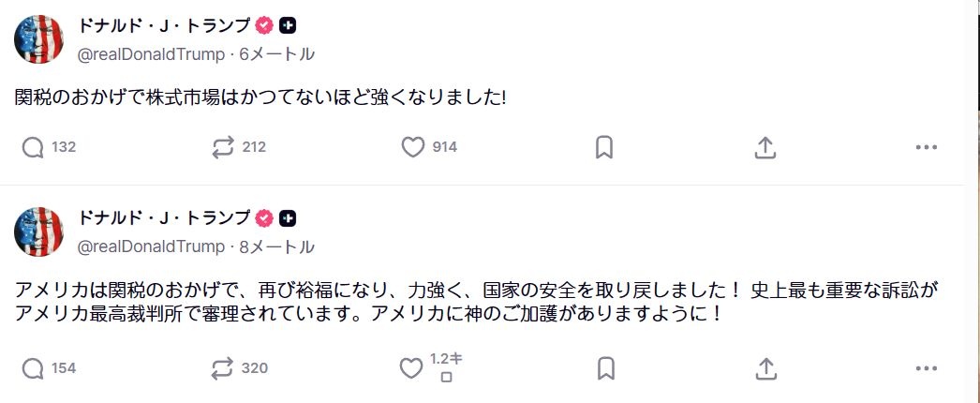This screenshot has width=980, height=403.
Task: Click @realDonaldTrump handle on the second post
Action: click(151, 247)
